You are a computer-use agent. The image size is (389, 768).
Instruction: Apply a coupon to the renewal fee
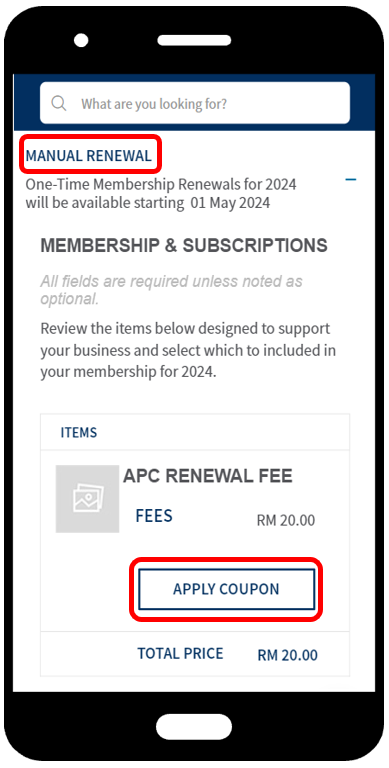click(x=226, y=589)
